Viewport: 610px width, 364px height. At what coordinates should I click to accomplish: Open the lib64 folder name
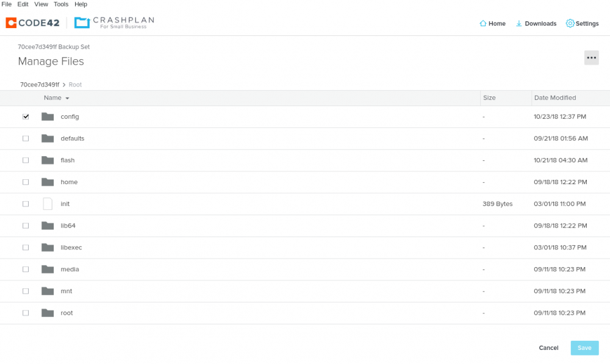(x=68, y=226)
